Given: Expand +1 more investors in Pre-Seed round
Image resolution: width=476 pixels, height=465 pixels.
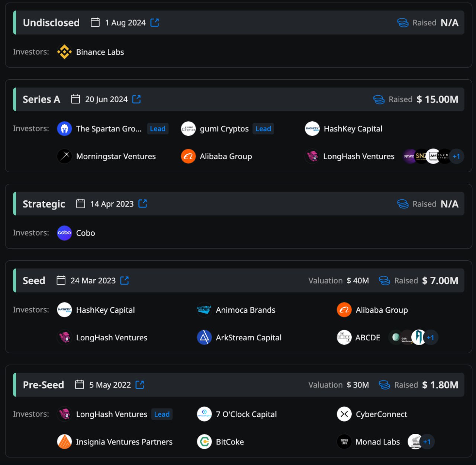Looking at the screenshot, I should [427, 442].
